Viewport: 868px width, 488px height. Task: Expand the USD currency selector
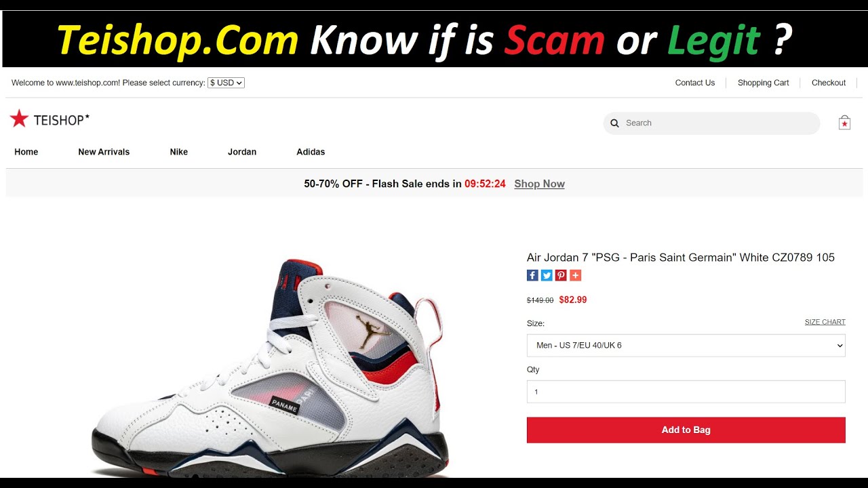226,83
